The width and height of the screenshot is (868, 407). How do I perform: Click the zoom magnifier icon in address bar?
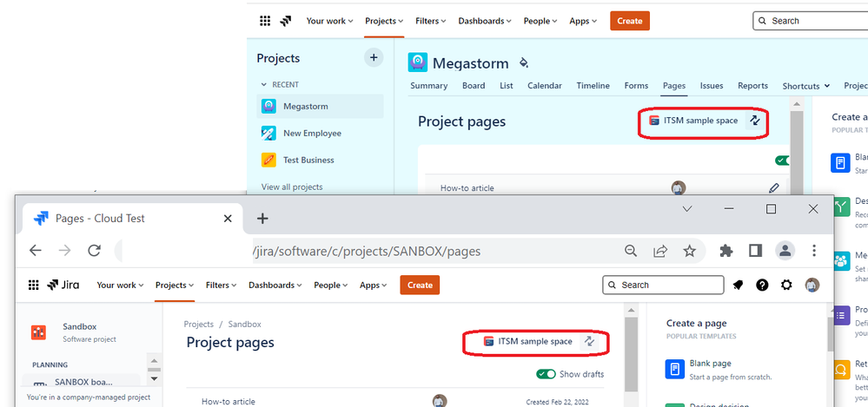(631, 251)
